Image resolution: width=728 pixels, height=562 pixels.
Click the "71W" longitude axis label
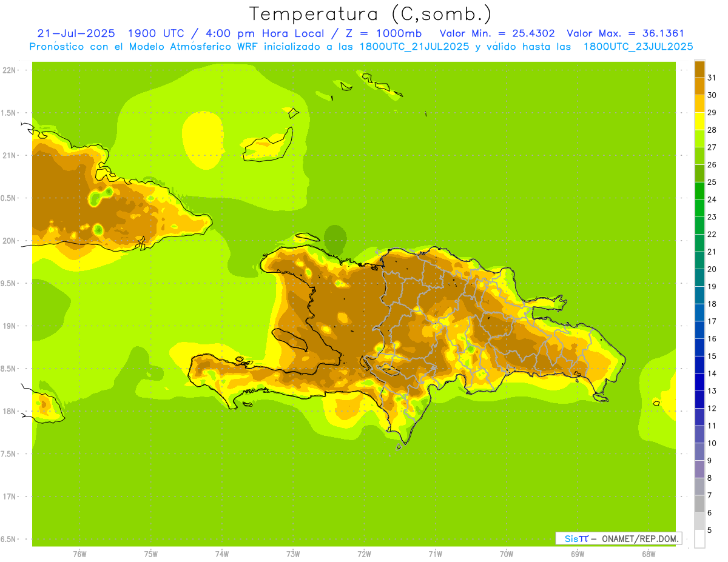coord(435,554)
